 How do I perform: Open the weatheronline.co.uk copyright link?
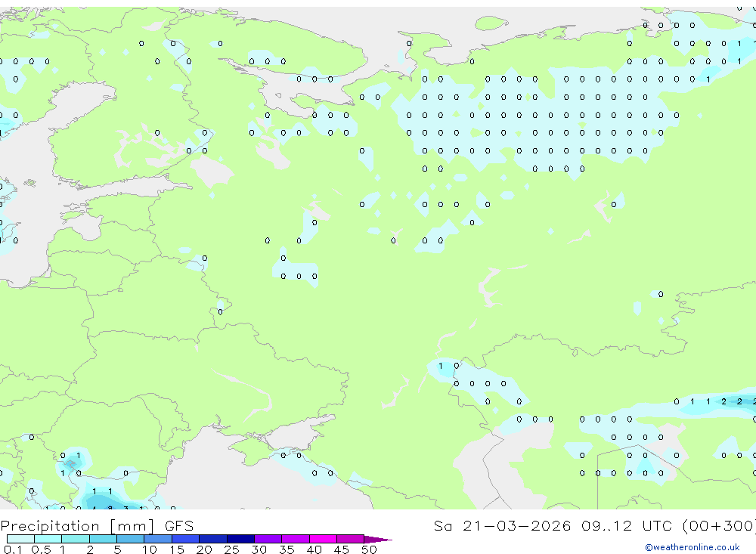(x=692, y=547)
